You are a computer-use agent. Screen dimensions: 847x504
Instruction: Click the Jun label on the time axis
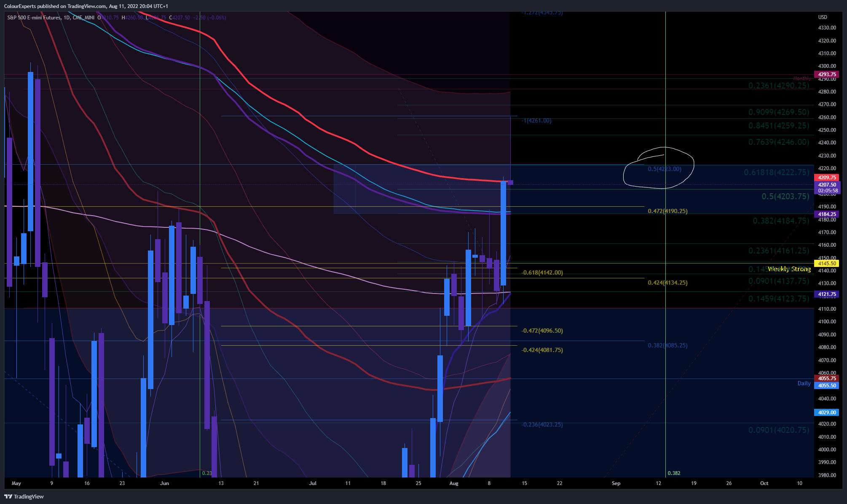164,483
